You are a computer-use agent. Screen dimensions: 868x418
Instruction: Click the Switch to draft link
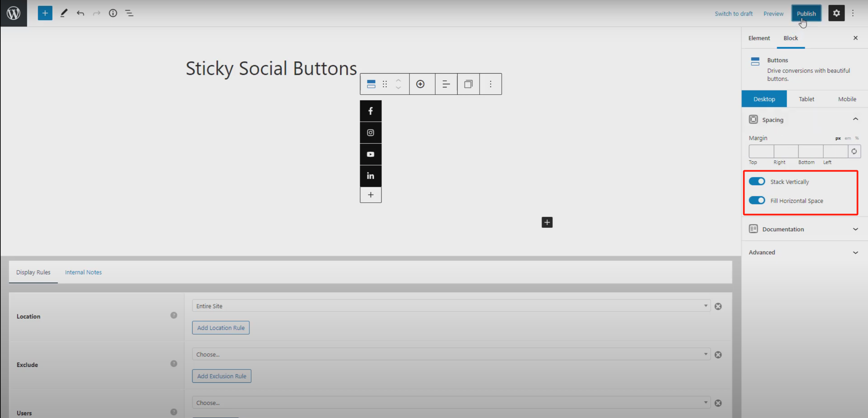733,14
